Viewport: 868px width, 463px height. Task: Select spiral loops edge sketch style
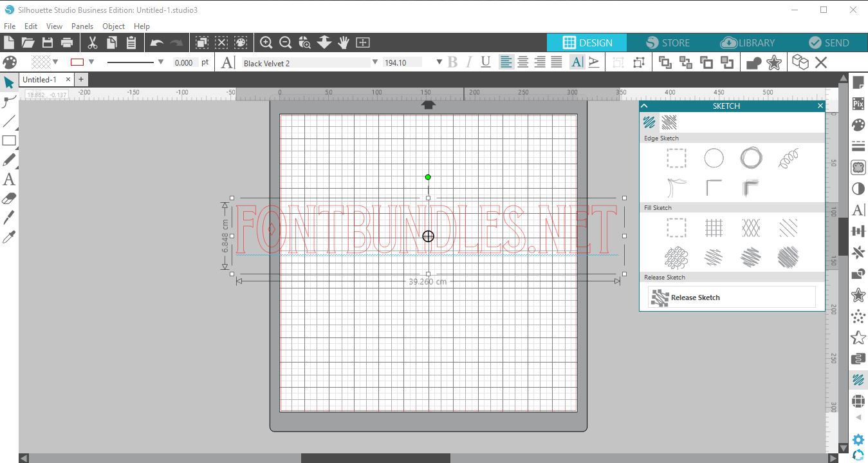point(788,158)
